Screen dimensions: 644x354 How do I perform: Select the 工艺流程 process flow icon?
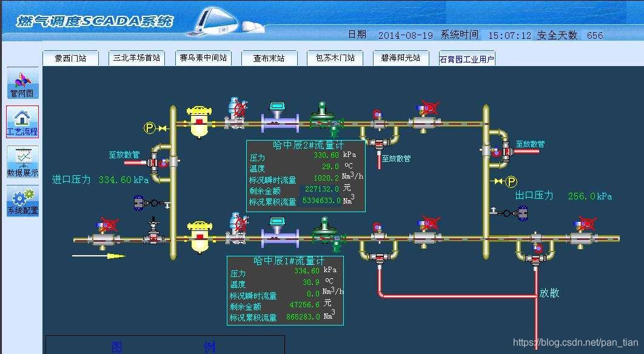[x=22, y=121]
